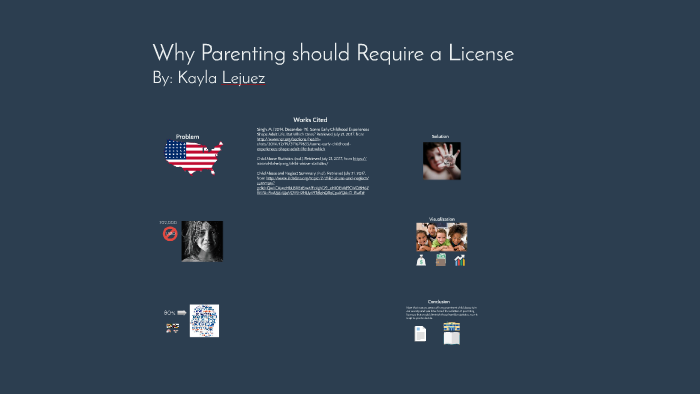Click the last Works Cited URL link
This screenshot has width=700, height=394.
313,185
